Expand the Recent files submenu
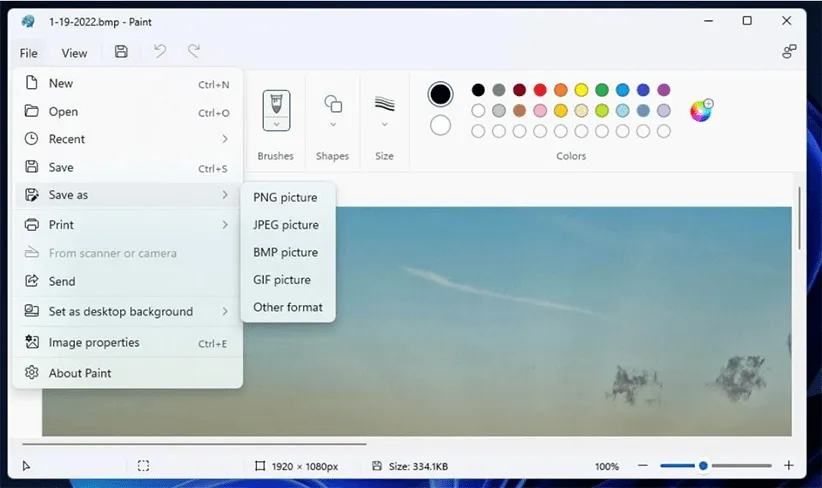 coord(127,139)
